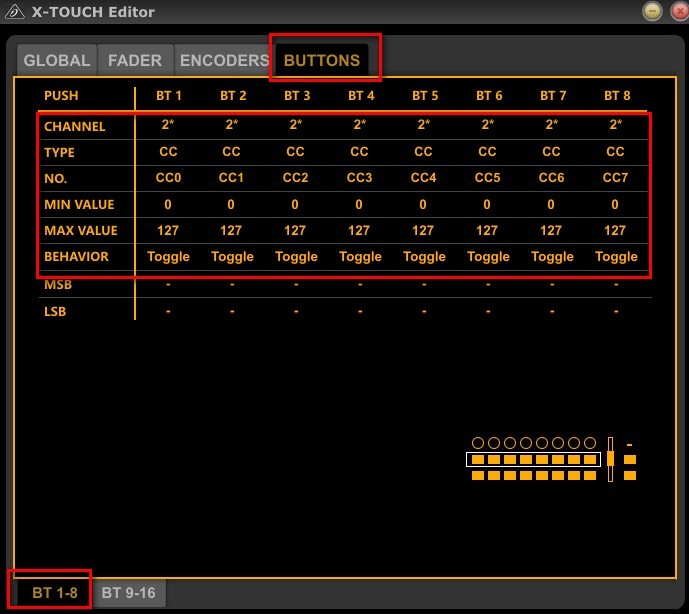This screenshot has height=614, width=689.
Task: Open the BT 2 type CC dropdown
Action: (x=231, y=152)
